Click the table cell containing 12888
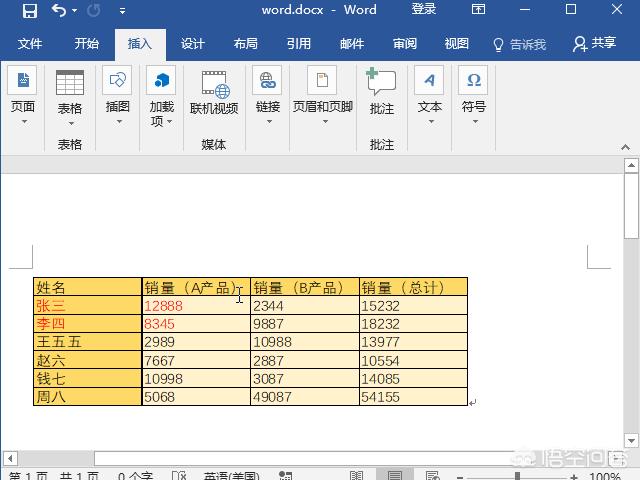This screenshot has width=640, height=480. click(195, 306)
